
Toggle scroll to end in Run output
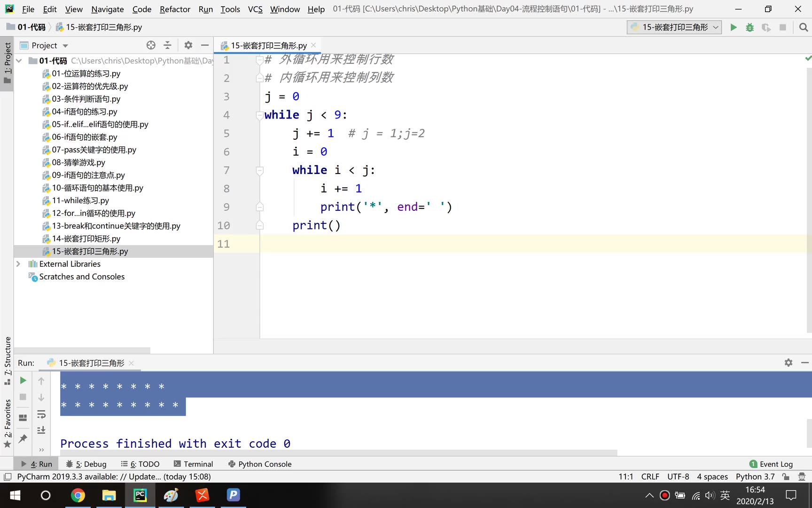pyautogui.click(x=41, y=430)
